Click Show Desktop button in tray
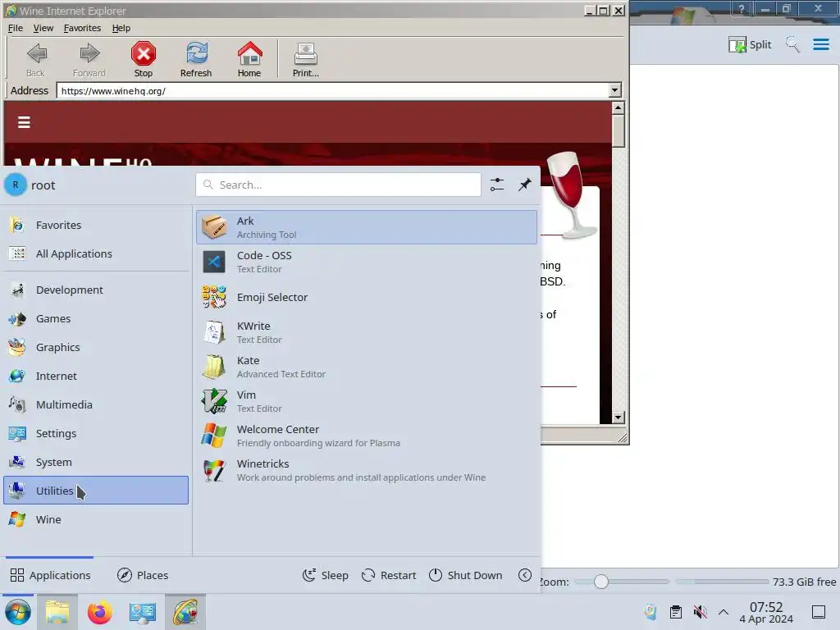 click(819, 612)
